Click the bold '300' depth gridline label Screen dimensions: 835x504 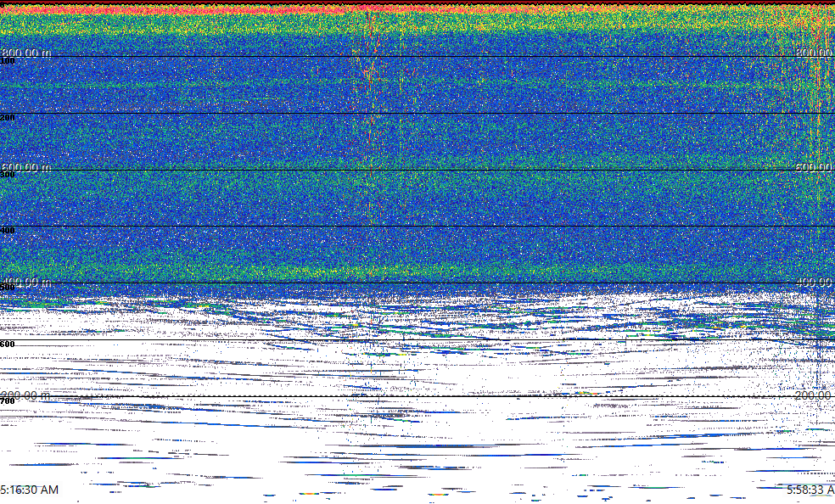pyautogui.click(x=8, y=175)
